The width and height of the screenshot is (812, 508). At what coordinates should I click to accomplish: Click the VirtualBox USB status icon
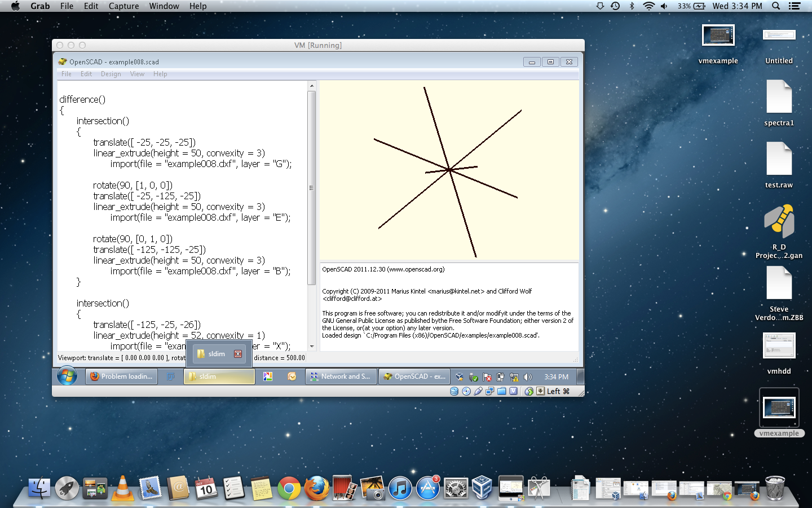click(478, 391)
